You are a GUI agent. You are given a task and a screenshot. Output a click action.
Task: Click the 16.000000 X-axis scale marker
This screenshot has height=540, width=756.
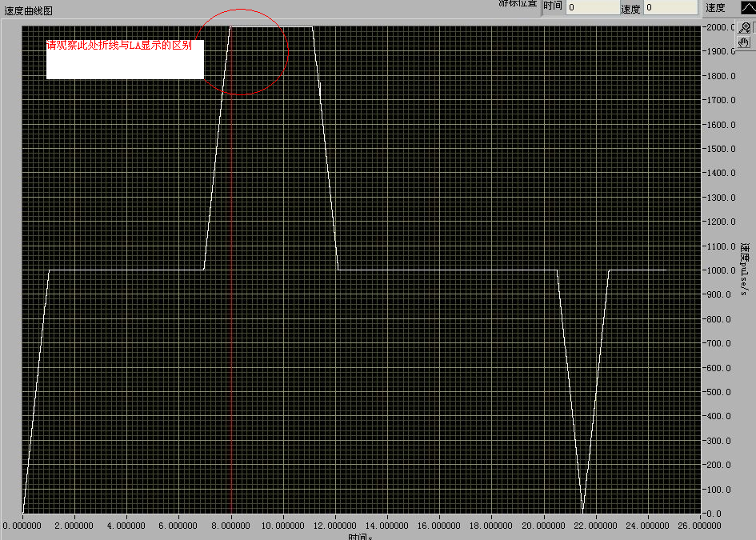pos(438,526)
